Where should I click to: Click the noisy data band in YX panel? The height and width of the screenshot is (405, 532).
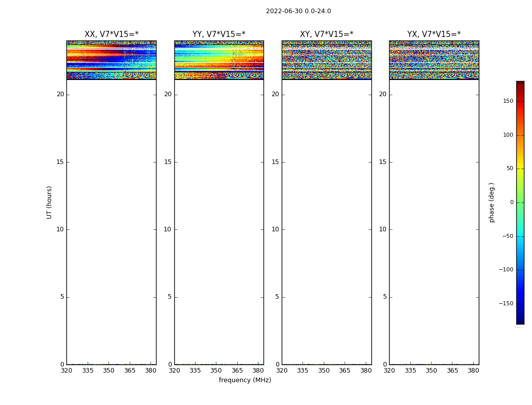434,60
